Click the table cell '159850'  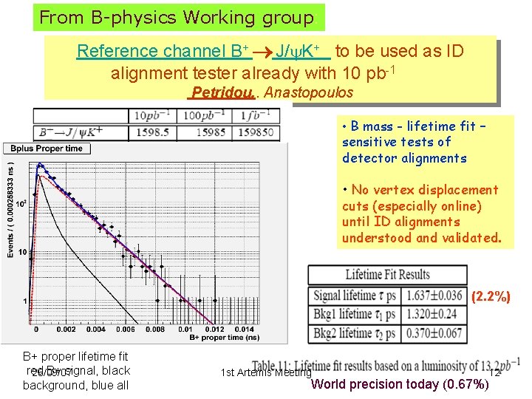point(256,132)
